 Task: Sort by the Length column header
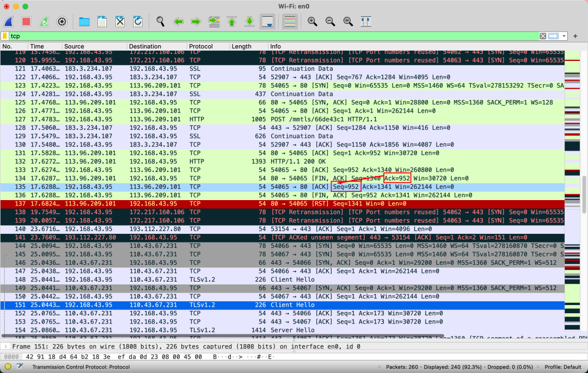[x=248, y=46]
